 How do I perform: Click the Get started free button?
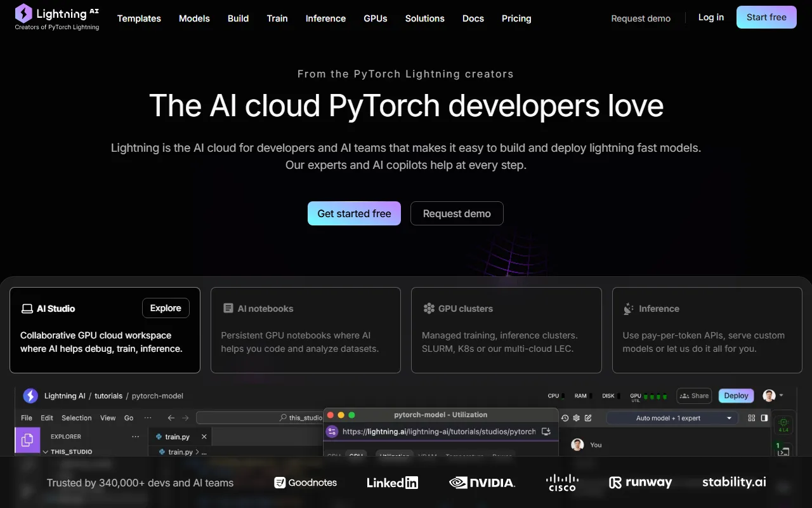354,213
